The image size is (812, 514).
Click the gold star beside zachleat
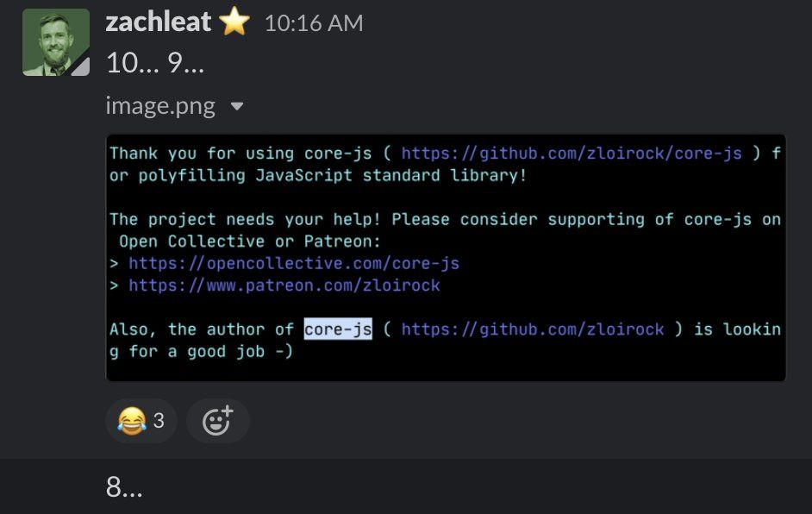pyautogui.click(x=234, y=22)
